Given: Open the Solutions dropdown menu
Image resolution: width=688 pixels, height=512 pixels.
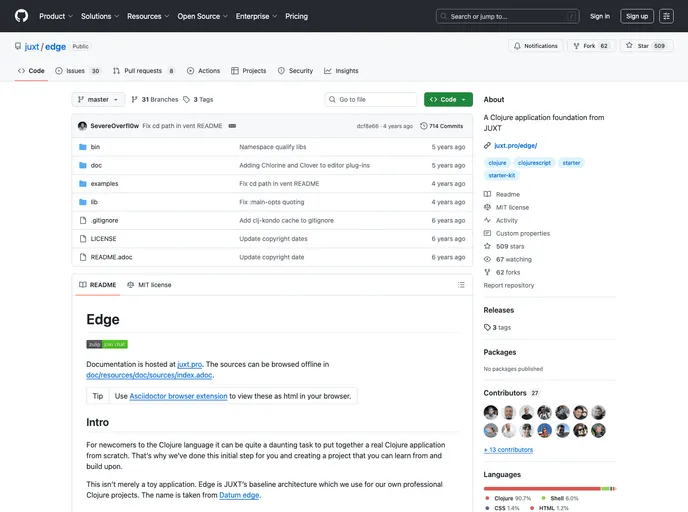Looking at the screenshot, I should coord(100,16).
